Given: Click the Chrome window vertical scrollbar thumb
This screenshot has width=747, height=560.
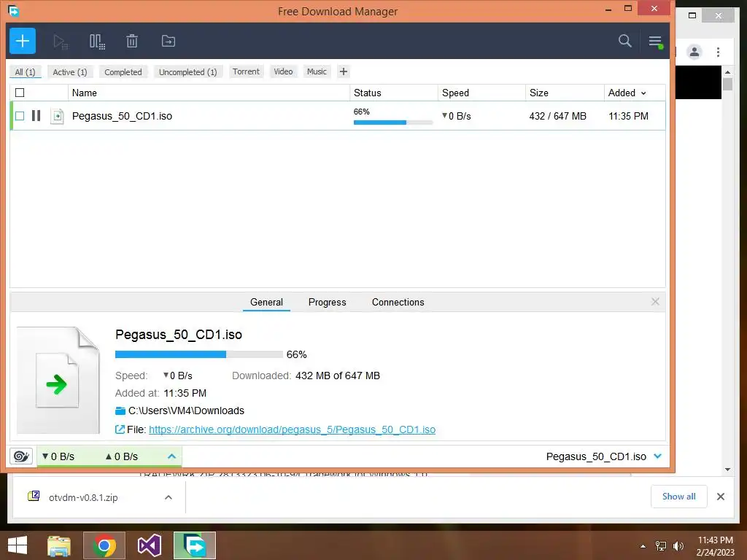Looking at the screenshot, I should pyautogui.click(x=727, y=85).
